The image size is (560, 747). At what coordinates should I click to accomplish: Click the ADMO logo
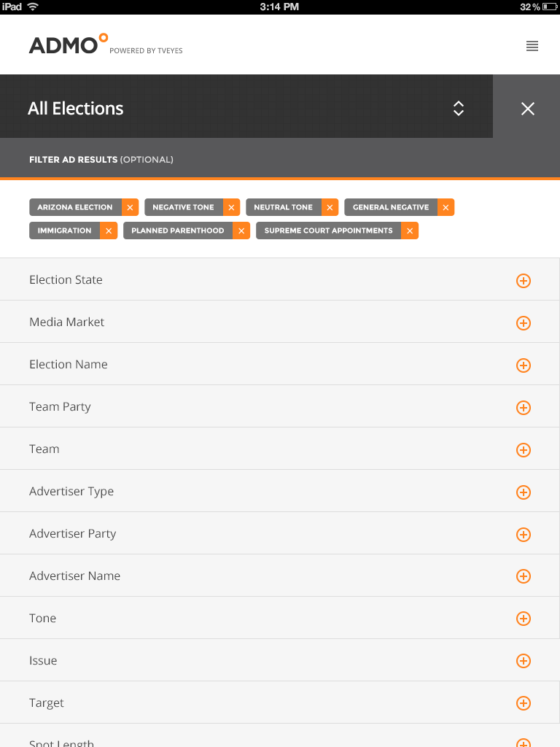tap(68, 44)
